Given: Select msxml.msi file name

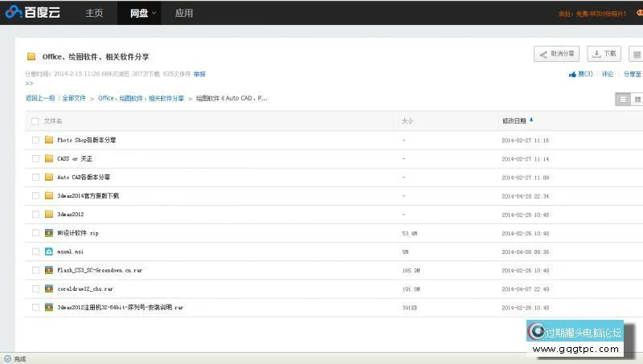Looking at the screenshot, I should [70, 252].
